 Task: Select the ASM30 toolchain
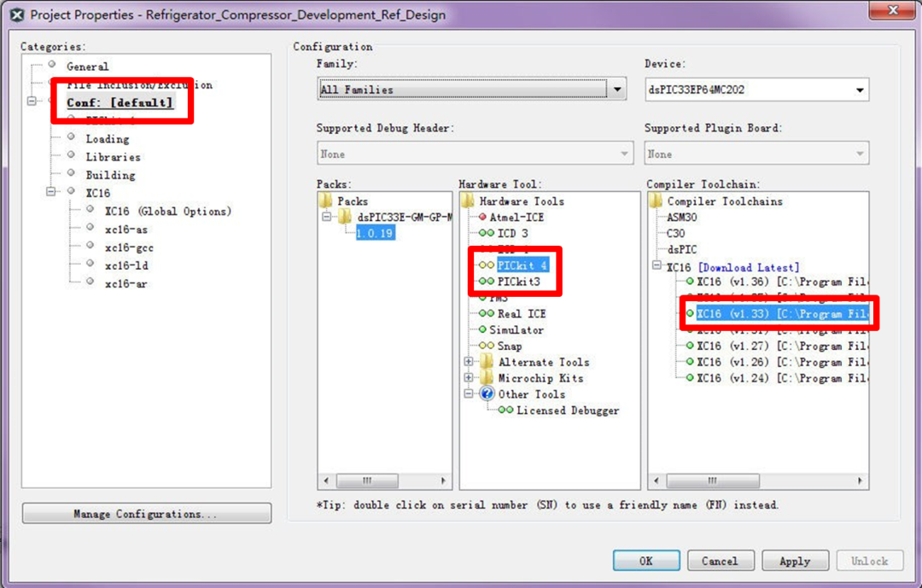tap(682, 217)
